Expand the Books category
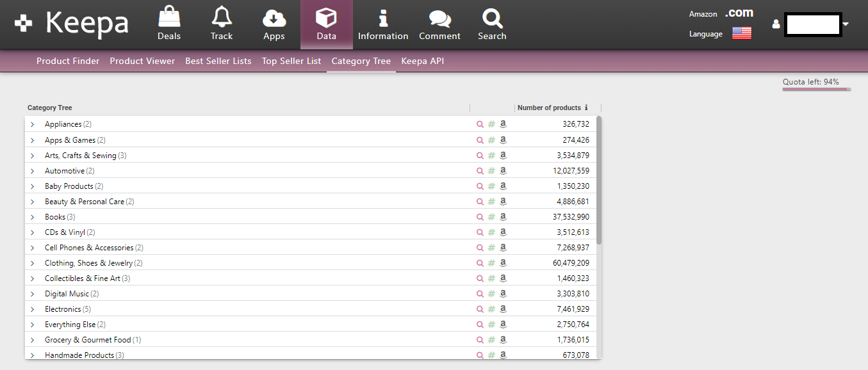The width and height of the screenshot is (868, 370). tap(33, 216)
